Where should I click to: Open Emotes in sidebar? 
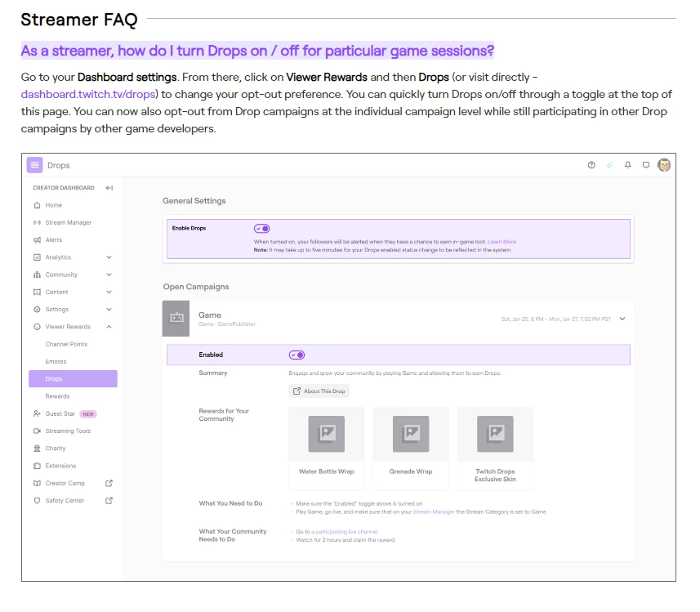(56, 361)
